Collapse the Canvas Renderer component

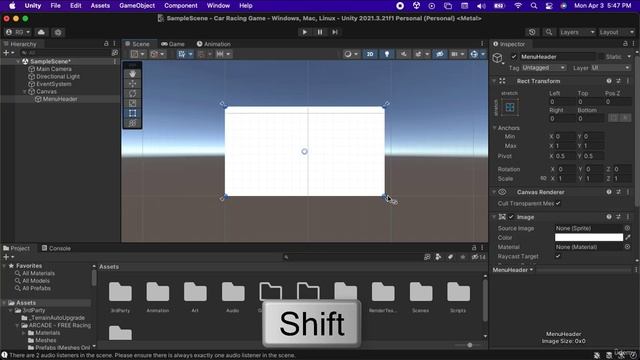[494, 192]
